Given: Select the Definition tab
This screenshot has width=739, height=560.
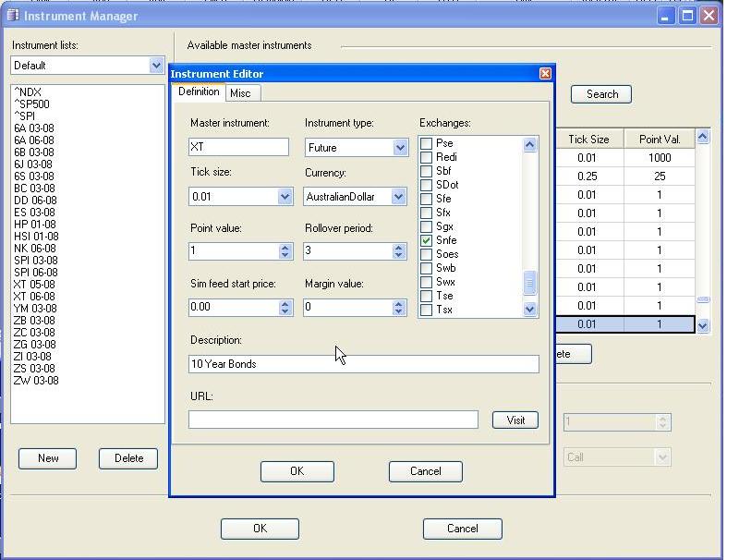Looking at the screenshot, I should tap(199, 92).
